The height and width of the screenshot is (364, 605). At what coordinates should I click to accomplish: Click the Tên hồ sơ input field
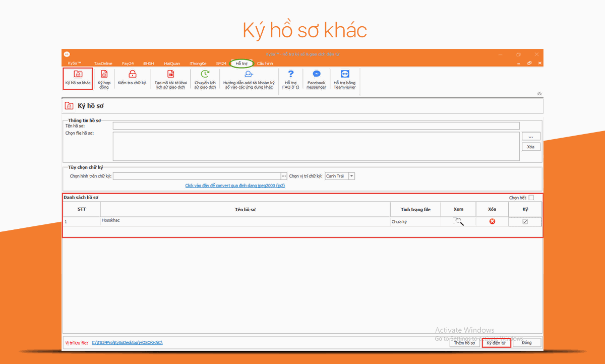click(x=316, y=126)
